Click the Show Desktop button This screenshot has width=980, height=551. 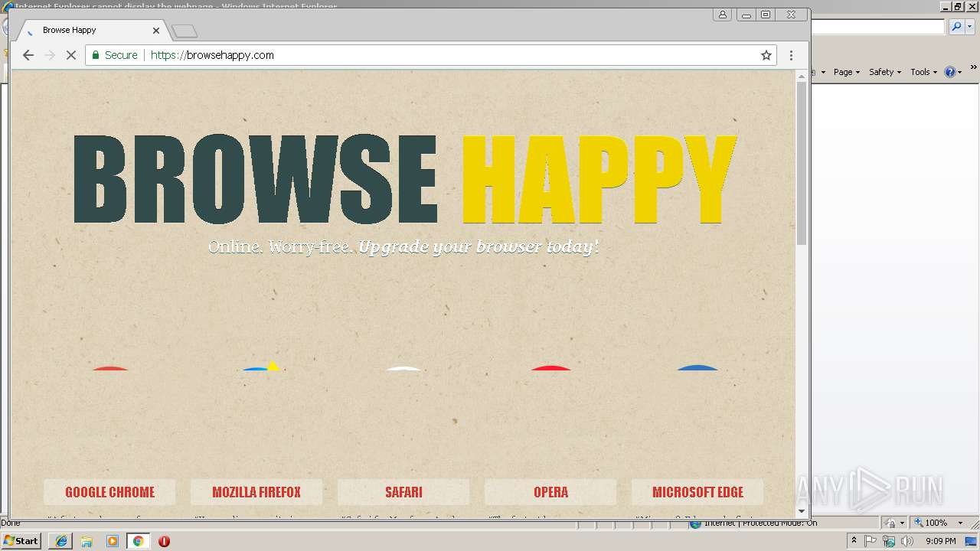tap(972, 541)
